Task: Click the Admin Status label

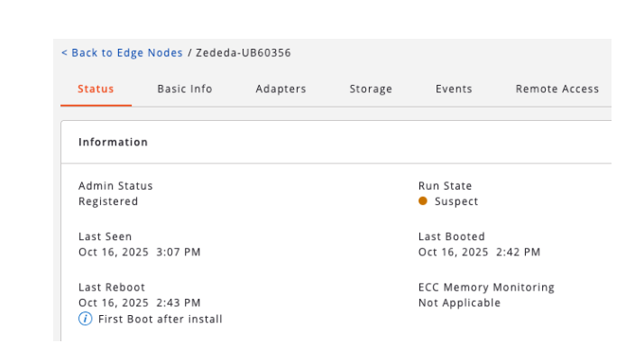Action: coord(115,186)
